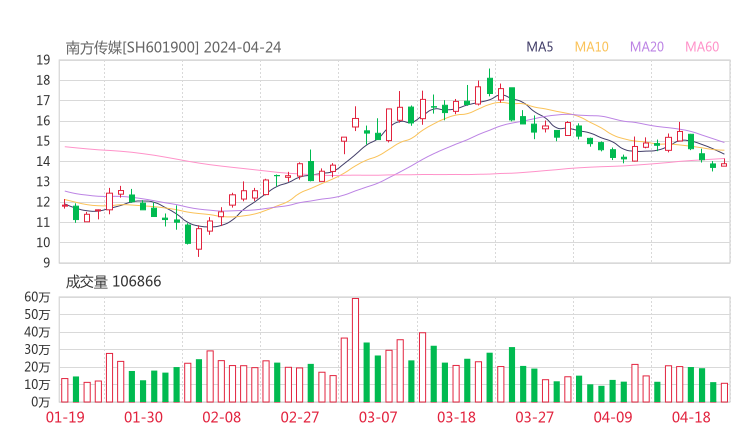The image size is (740, 440).
Task: Click the 04-18 date axis label
Action: 691,417
